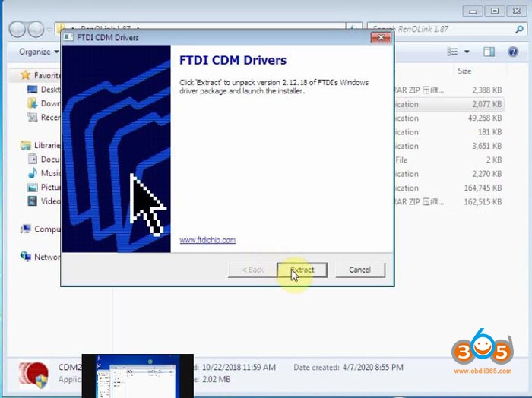Select the file row sized 2,388 KB

point(449,90)
